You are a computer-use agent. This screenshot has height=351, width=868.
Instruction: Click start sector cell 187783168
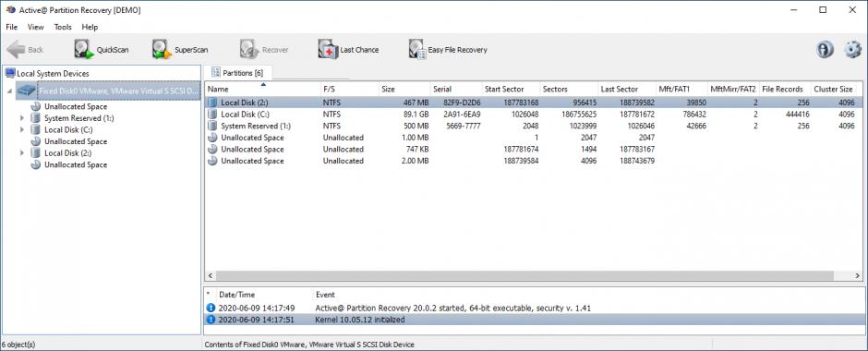point(521,103)
